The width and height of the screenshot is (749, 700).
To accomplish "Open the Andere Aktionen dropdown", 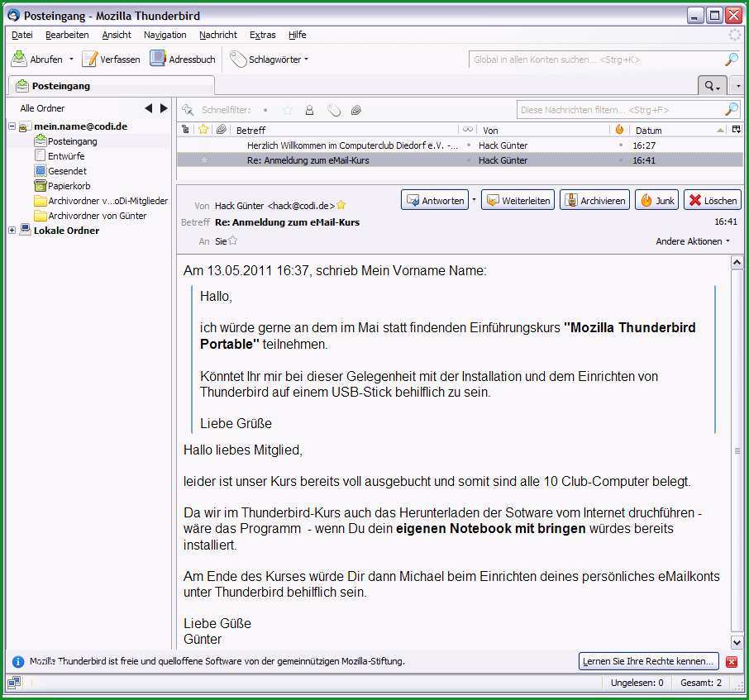I will [693, 241].
